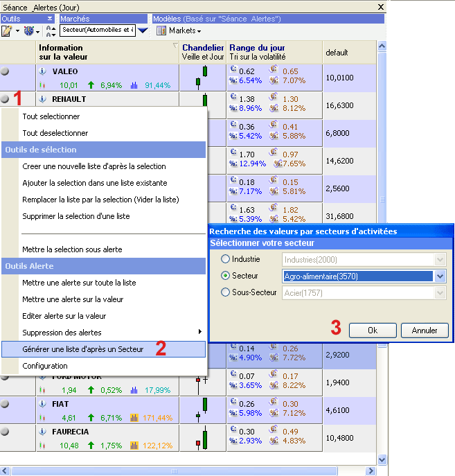Toggle the selection bullet of RENAULT row
The height and width of the screenshot is (476, 455).
[x=5, y=98]
